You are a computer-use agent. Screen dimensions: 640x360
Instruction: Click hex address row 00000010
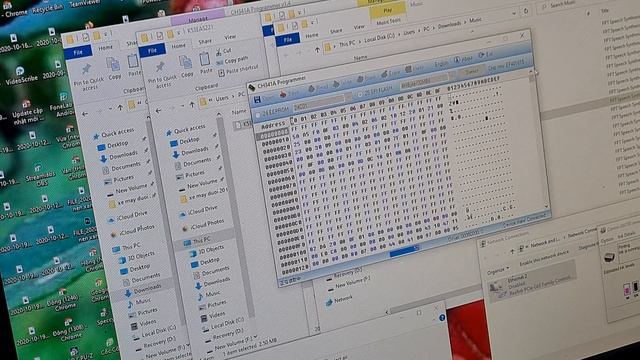276,142
